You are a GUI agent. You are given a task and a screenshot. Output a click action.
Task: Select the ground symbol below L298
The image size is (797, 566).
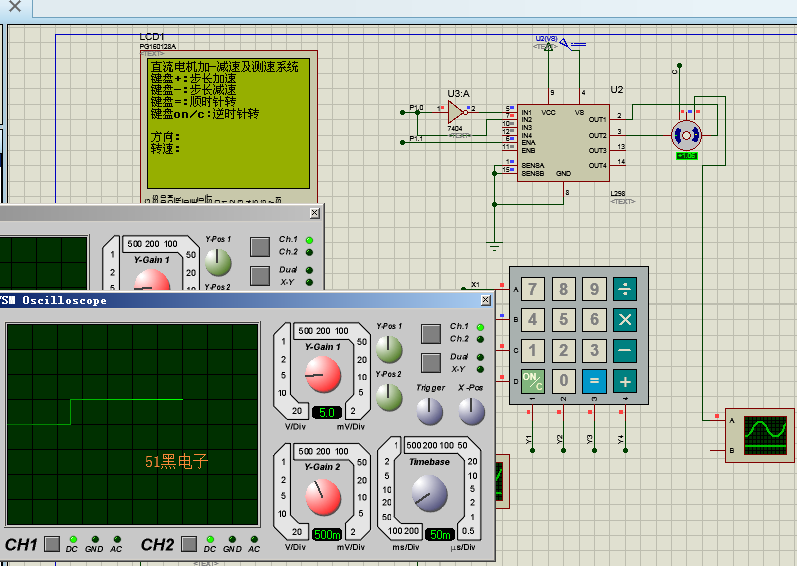[x=494, y=246]
